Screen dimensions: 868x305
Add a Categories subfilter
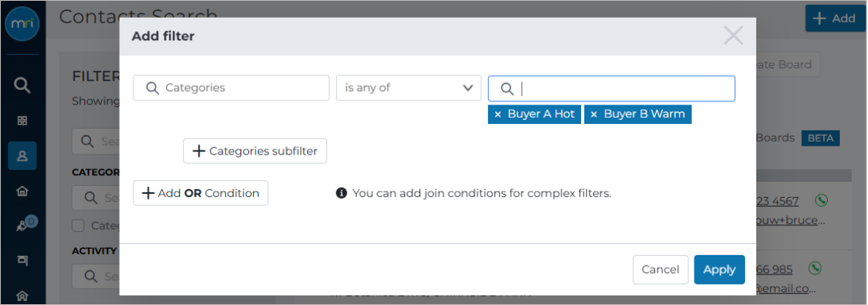256,150
